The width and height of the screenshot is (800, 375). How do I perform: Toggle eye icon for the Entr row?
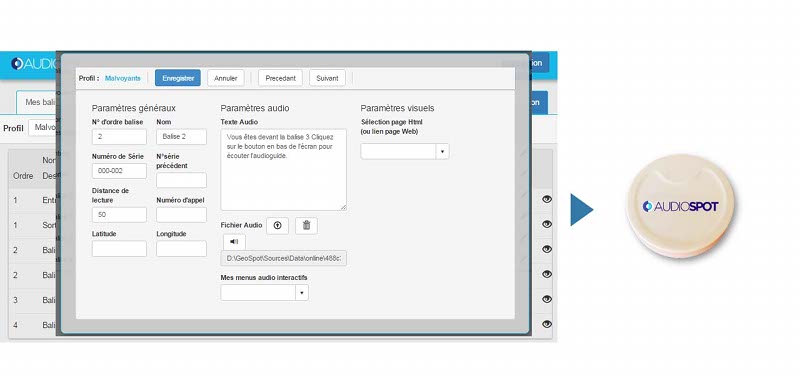(x=547, y=199)
